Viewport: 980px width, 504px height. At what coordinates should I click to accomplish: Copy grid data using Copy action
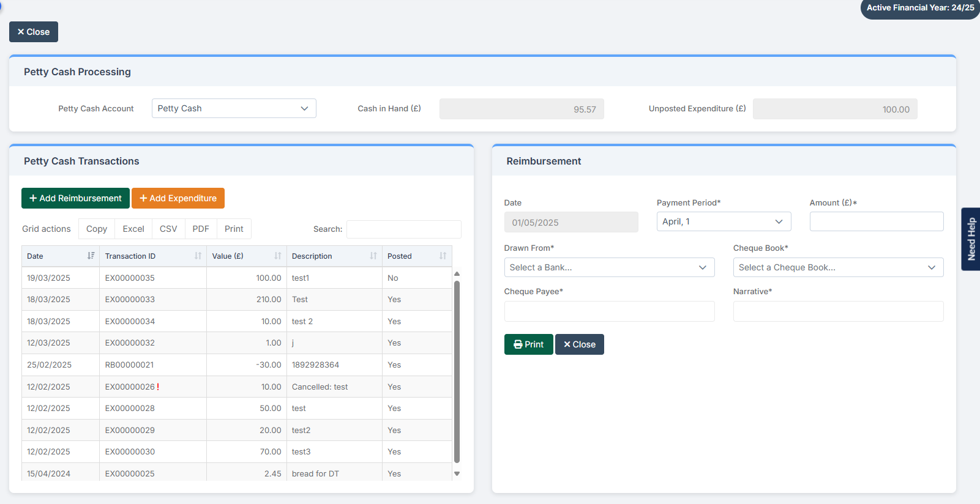97,229
